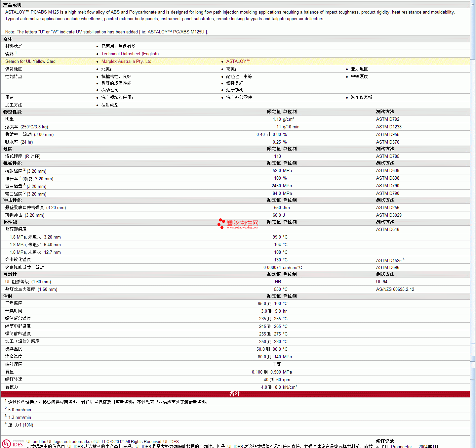Select the 合模力 row label
Screen dimensions: 476x448
[12, 387]
